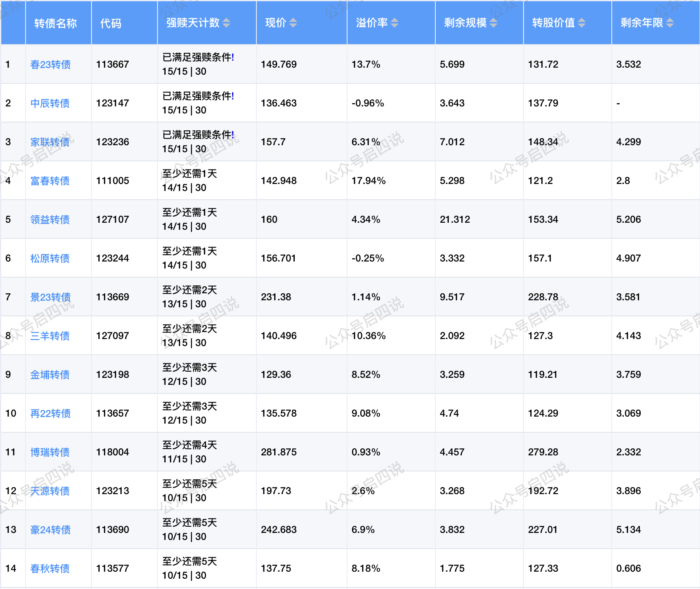Open the 春23转债 bond link

50,65
